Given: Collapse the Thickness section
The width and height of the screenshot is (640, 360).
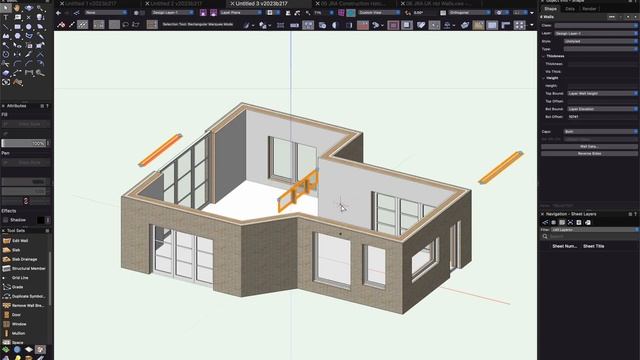Looking at the screenshot, I should pyautogui.click(x=544, y=56).
